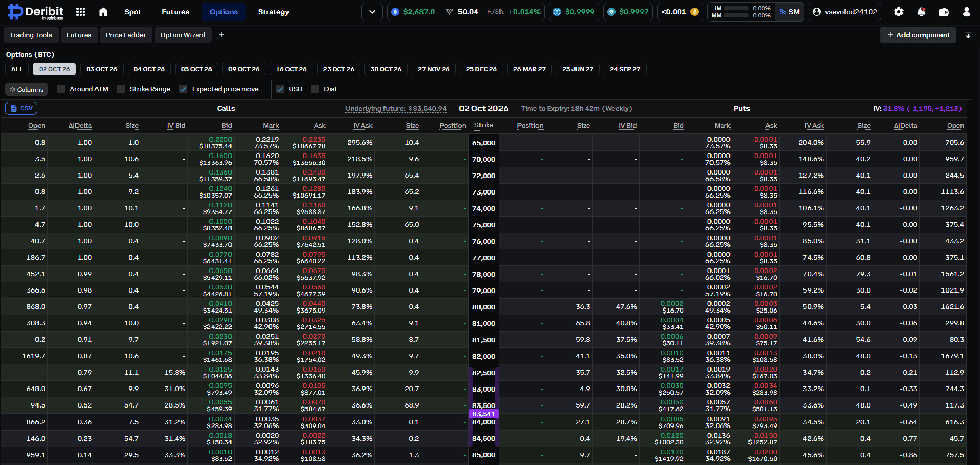Open the Futures top menu
The image size is (980, 465).
pos(176,12)
